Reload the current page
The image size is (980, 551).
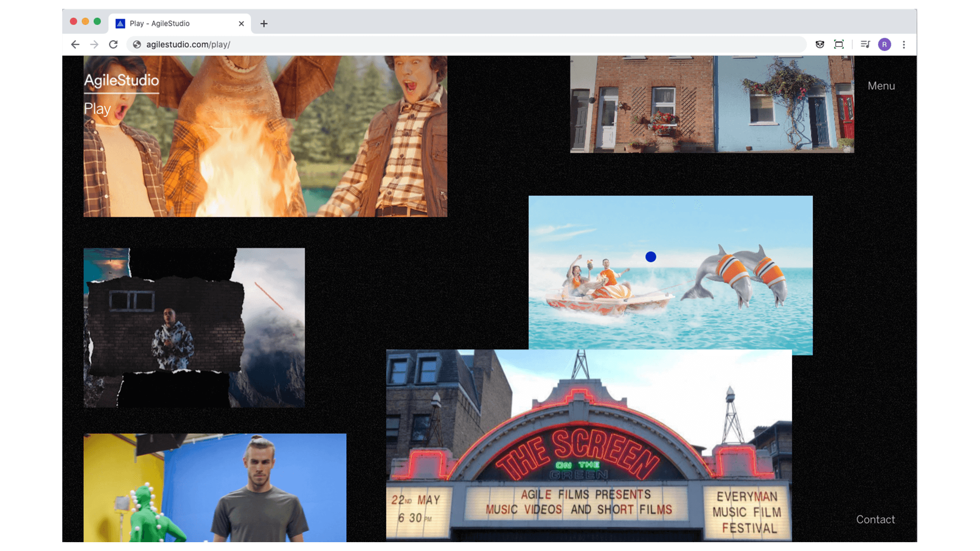pyautogui.click(x=113, y=45)
